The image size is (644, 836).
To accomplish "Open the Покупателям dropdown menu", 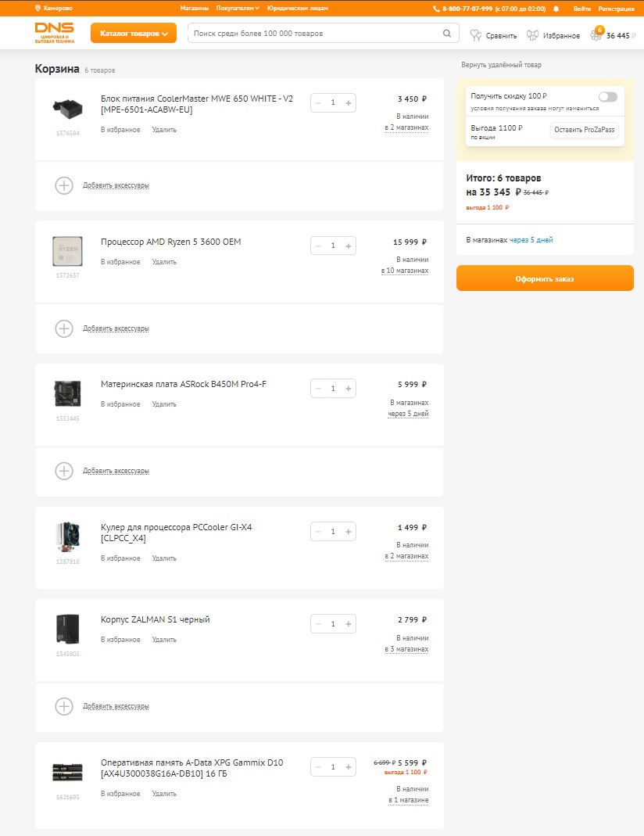I will tap(238, 9).
